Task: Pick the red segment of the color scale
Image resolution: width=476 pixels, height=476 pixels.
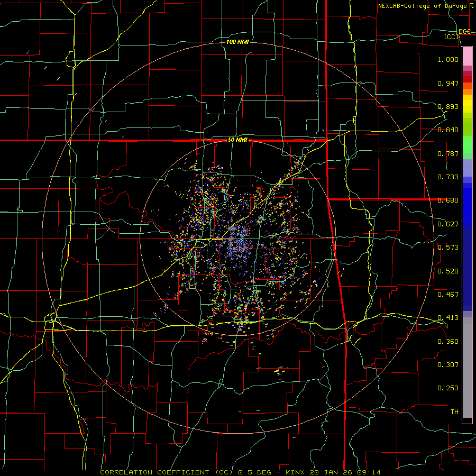Action: (x=467, y=79)
